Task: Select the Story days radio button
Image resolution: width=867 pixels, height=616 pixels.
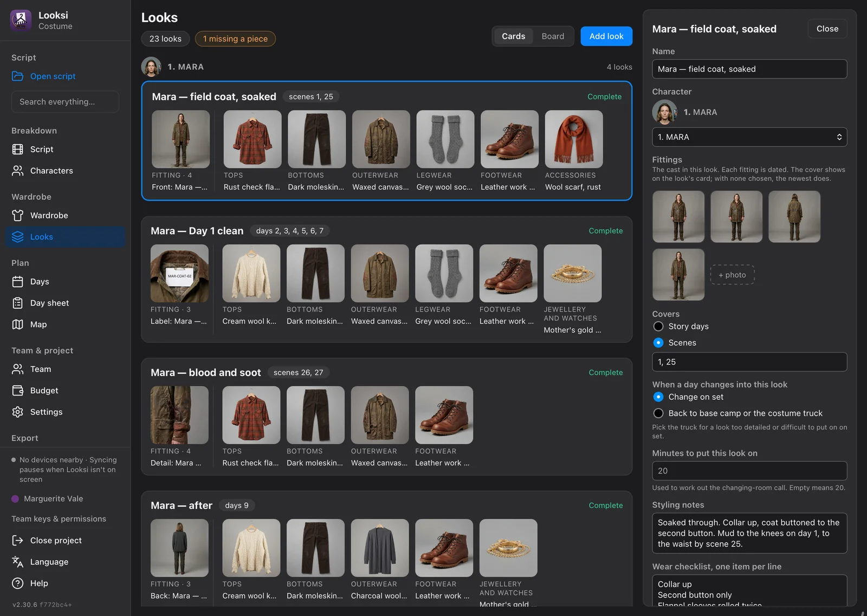Action: [x=658, y=326]
